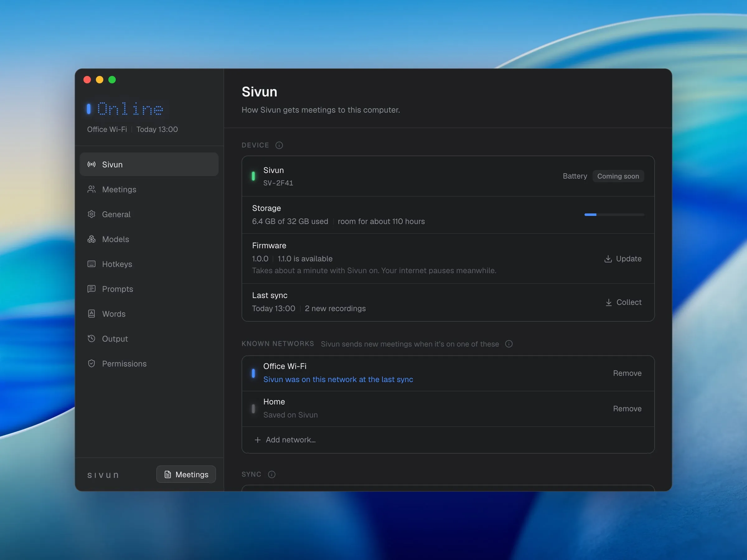The image size is (747, 560).
Task: Remove the Home network
Action: [627, 409]
